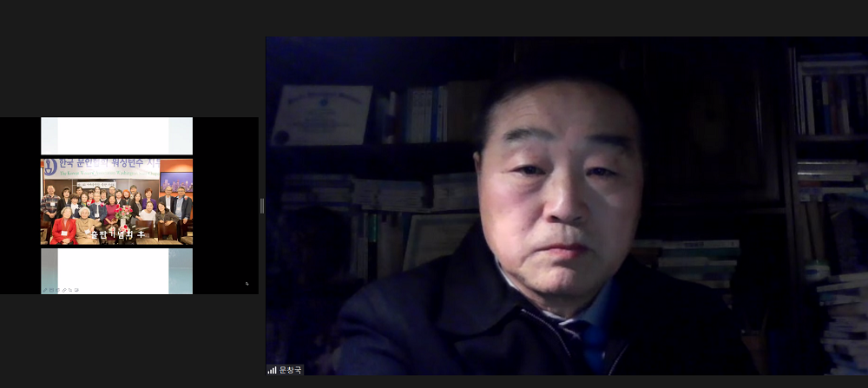Click the crop-shaped icon in slideshow controls

click(x=69, y=289)
